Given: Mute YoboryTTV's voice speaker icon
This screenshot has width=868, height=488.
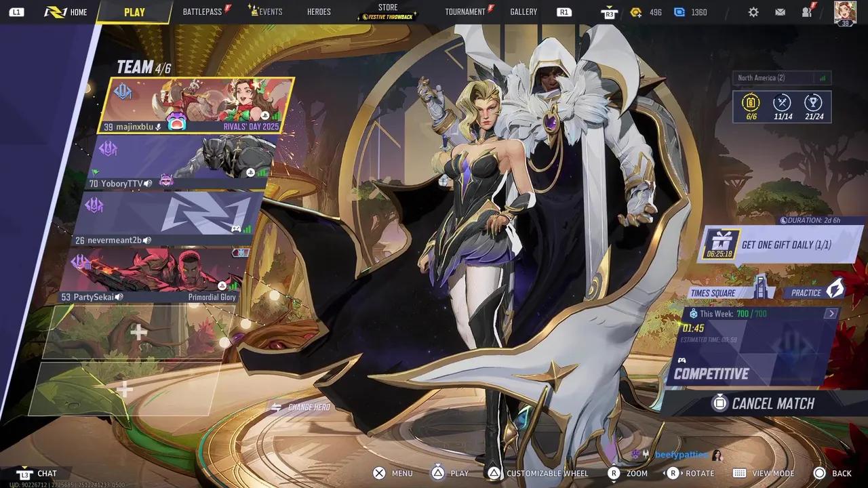Looking at the screenshot, I should [148, 184].
